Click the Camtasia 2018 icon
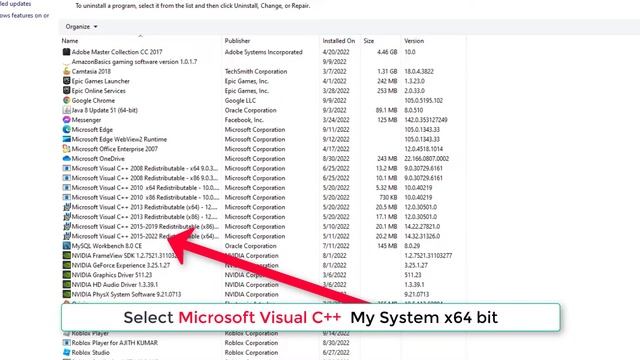The width and height of the screenshot is (640, 360). (x=67, y=71)
